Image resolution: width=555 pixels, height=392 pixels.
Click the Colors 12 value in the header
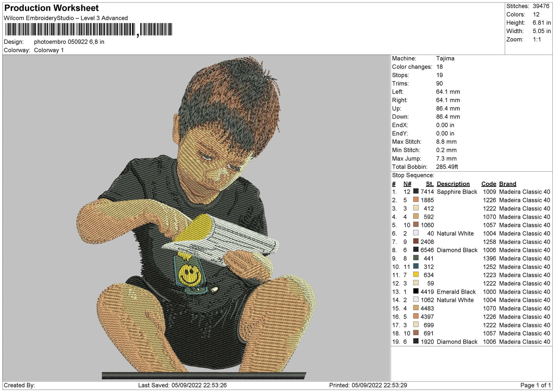[x=536, y=15]
